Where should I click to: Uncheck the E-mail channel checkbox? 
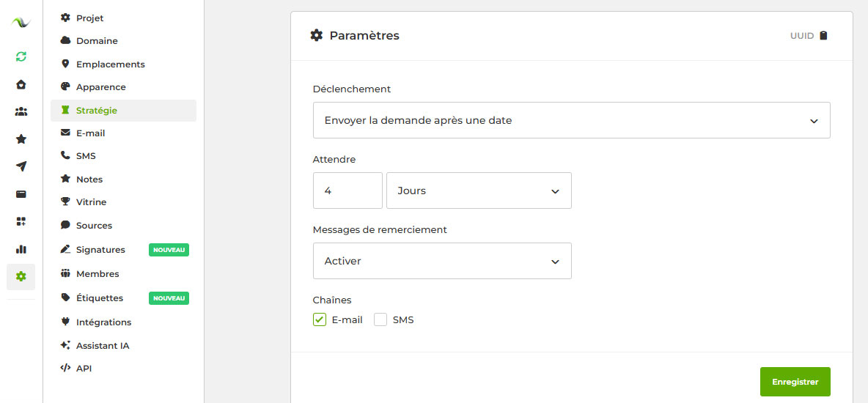[x=320, y=319]
